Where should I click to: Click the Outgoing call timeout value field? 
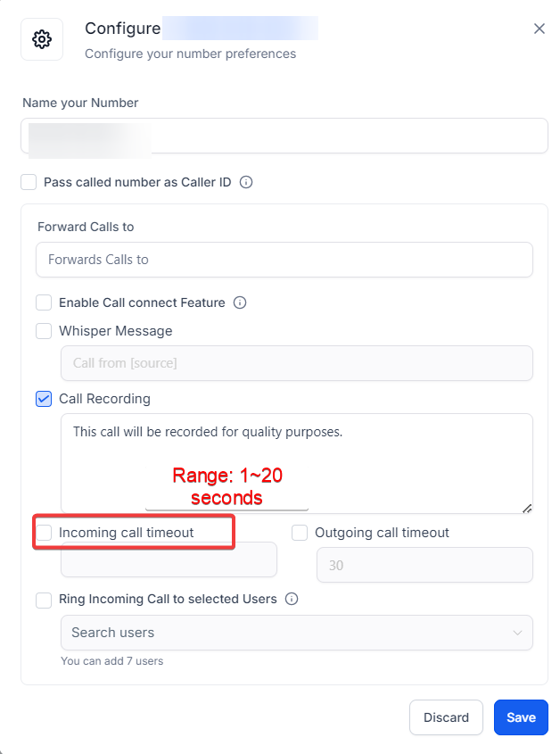(424, 565)
